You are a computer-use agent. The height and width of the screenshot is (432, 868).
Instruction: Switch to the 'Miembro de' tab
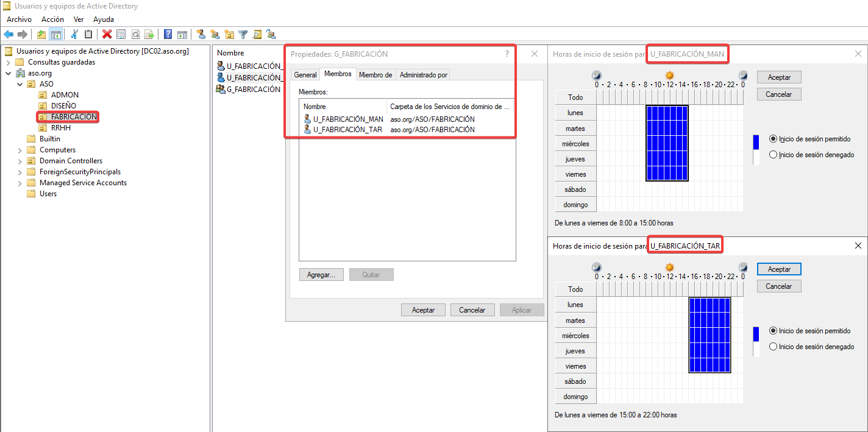(375, 75)
